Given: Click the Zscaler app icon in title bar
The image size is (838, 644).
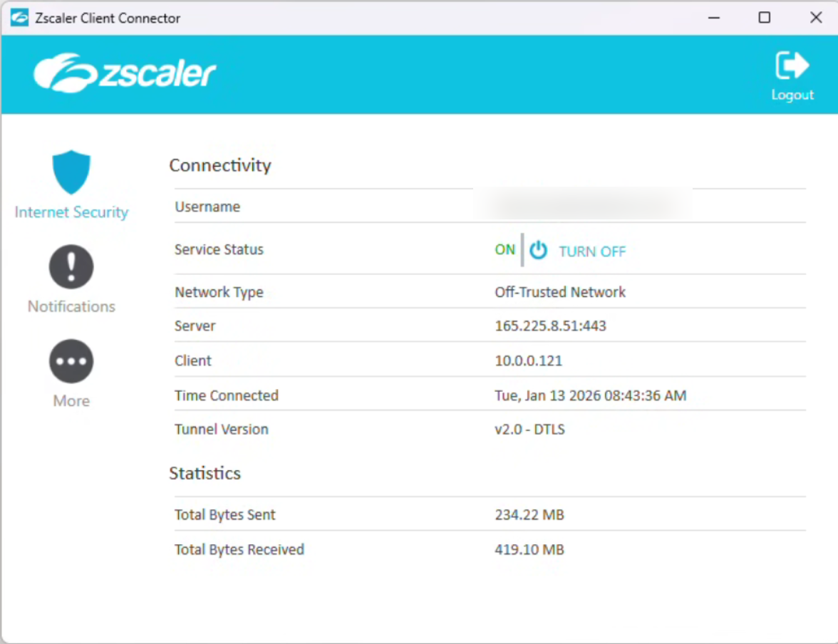Looking at the screenshot, I should 19,18.
